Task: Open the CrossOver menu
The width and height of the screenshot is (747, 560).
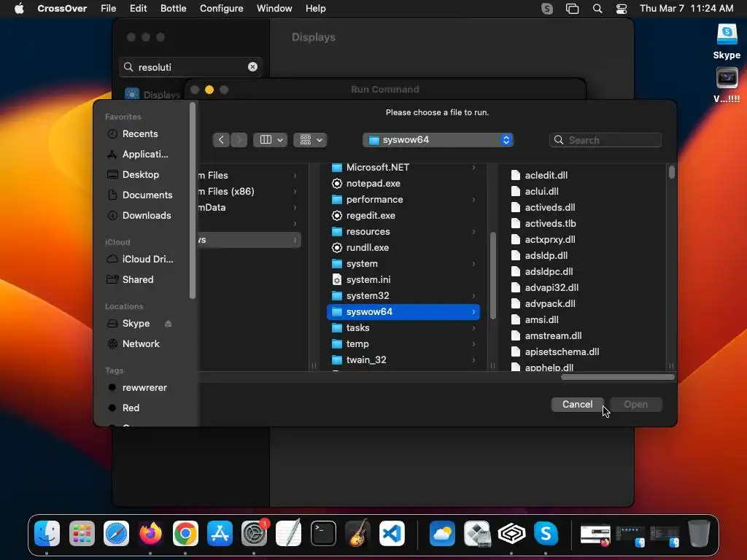Action: (x=62, y=9)
